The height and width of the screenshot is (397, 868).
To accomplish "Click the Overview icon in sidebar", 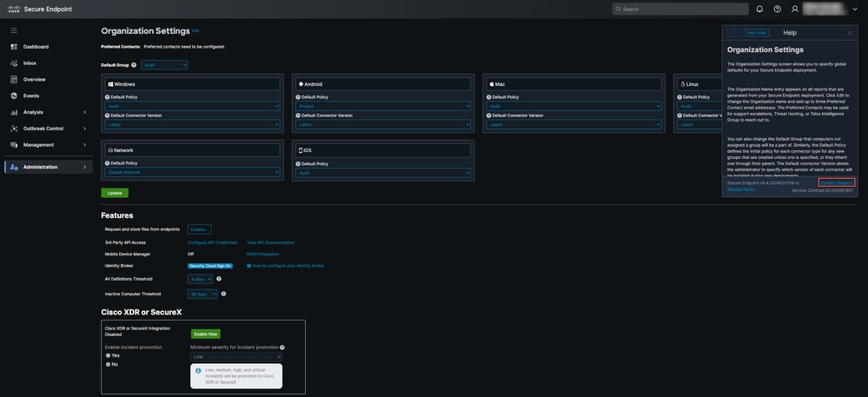I will (14, 79).
